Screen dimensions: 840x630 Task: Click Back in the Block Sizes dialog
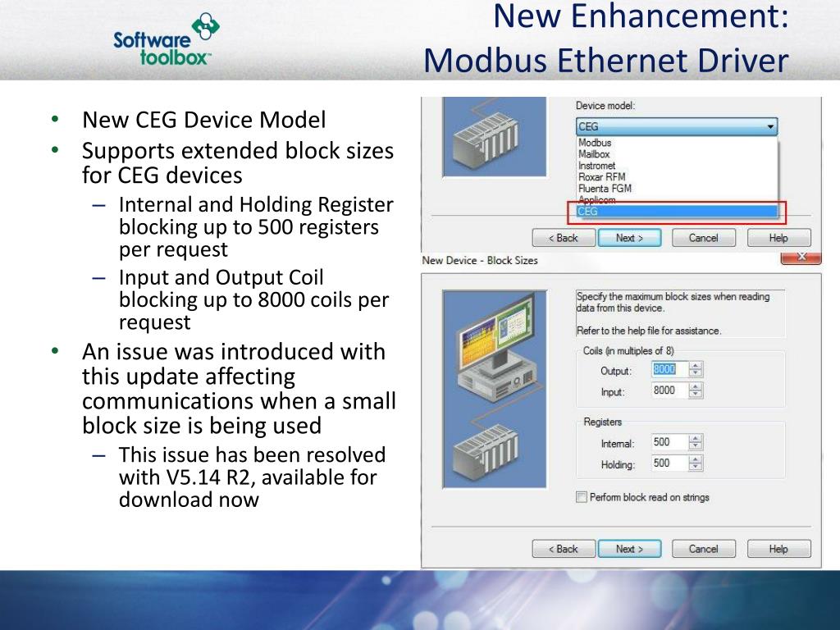pyautogui.click(x=564, y=549)
